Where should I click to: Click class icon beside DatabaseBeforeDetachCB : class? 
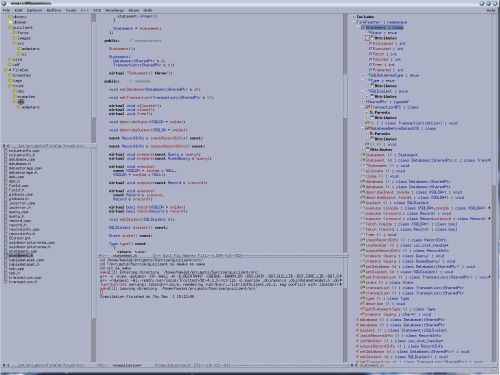[x=368, y=128]
